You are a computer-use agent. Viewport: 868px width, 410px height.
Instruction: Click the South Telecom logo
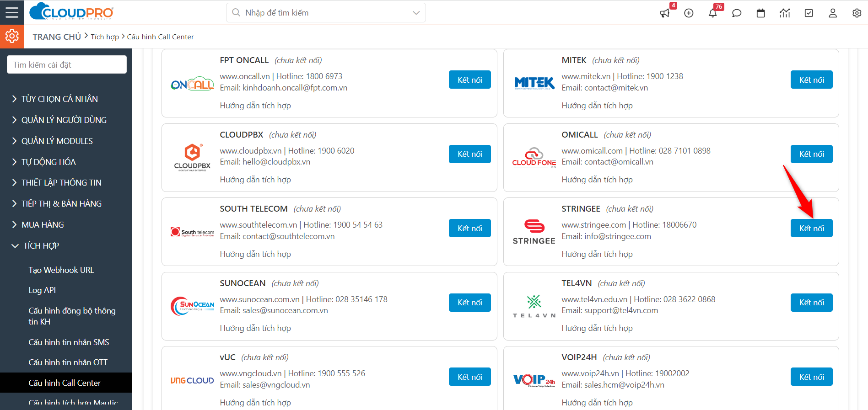point(192,232)
